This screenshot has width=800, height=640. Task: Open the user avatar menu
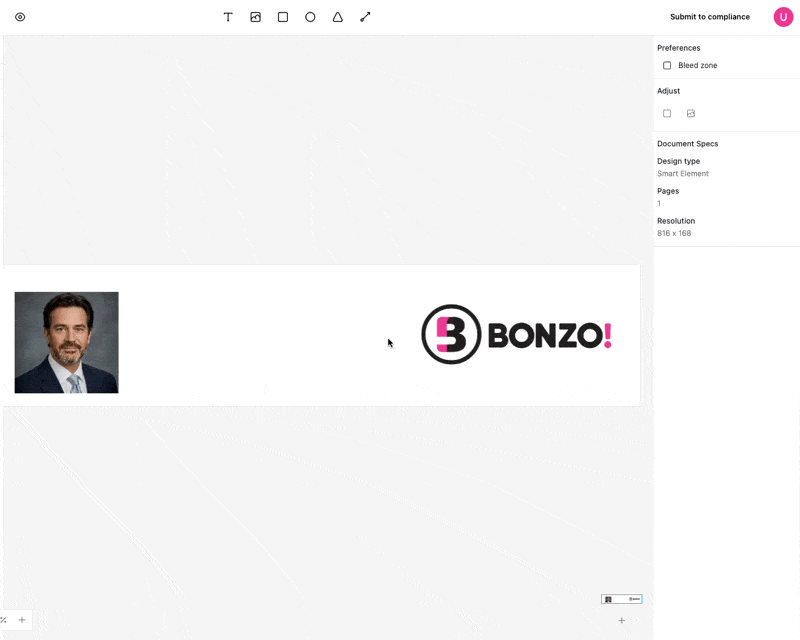pyautogui.click(x=783, y=17)
